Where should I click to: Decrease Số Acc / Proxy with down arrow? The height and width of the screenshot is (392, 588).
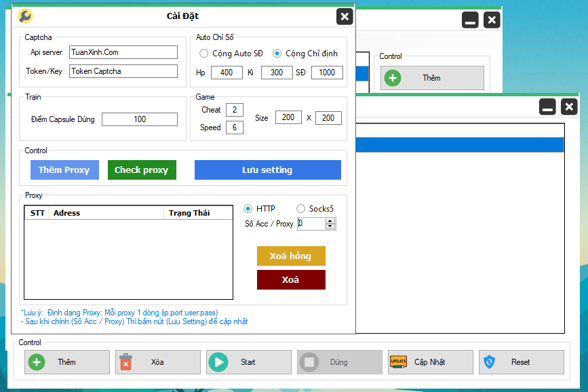click(330, 227)
